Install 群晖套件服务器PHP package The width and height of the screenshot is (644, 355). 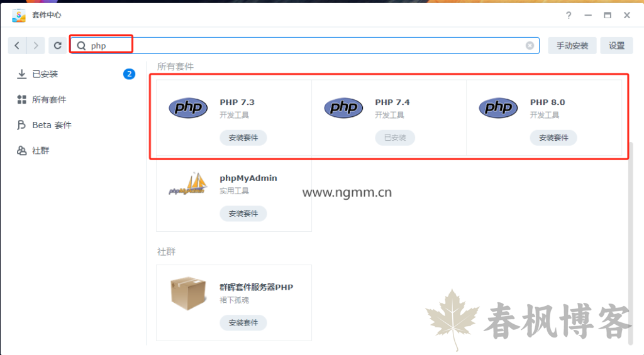pos(243,322)
